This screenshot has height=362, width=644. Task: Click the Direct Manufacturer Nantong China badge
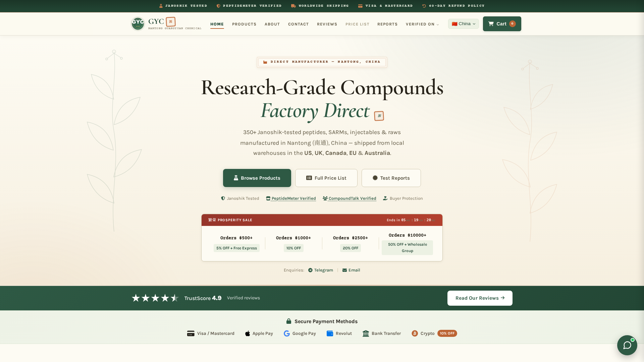[x=322, y=62]
